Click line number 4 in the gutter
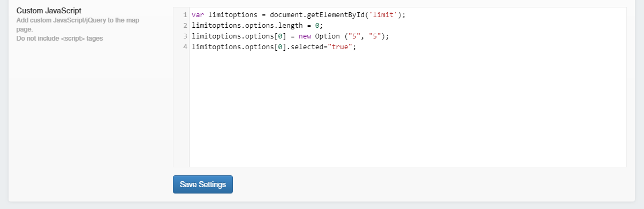 click(x=185, y=47)
